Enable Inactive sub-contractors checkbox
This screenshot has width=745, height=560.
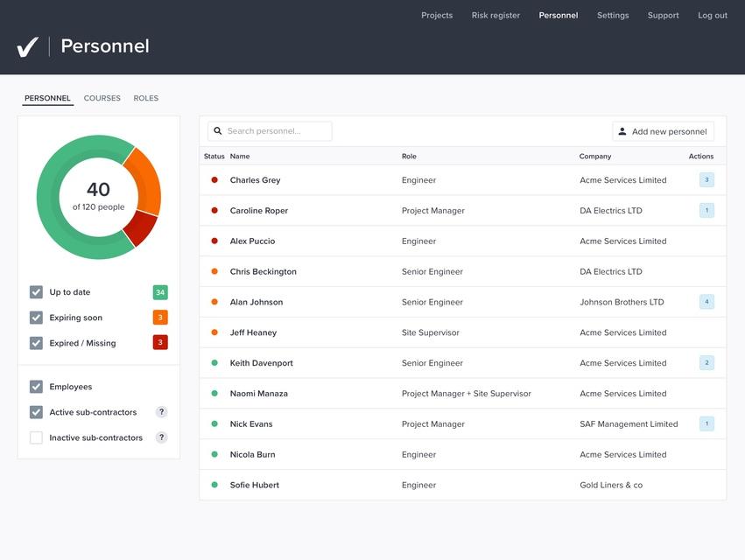click(36, 437)
